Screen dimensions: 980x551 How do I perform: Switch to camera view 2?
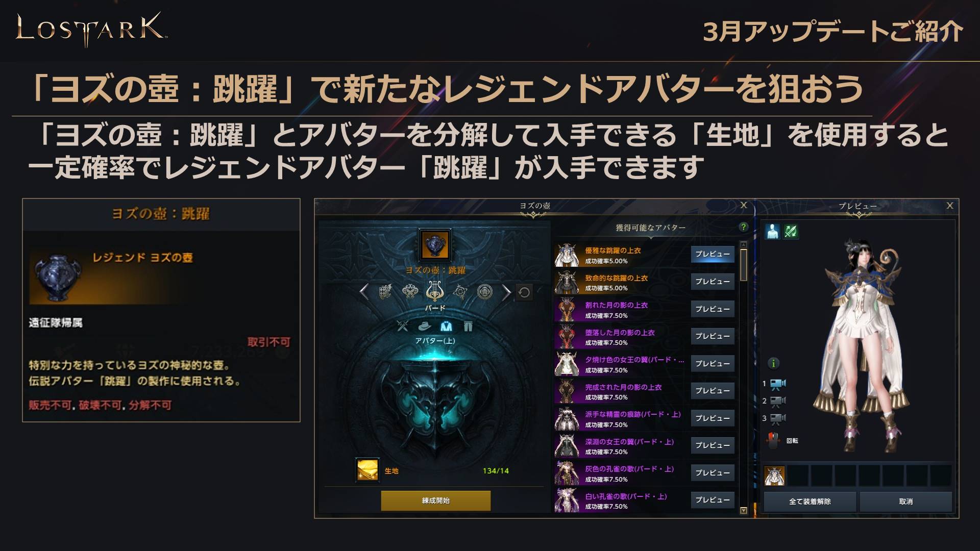pyautogui.click(x=778, y=401)
